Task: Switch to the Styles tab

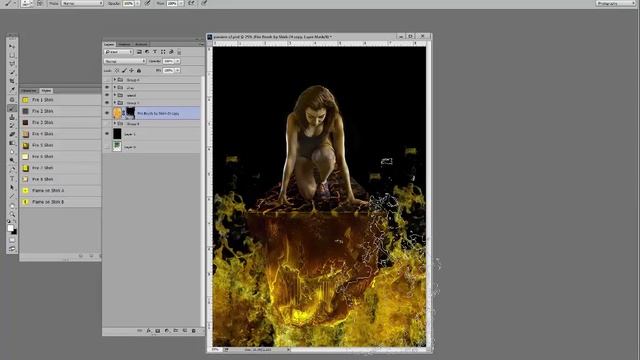Action: [x=46, y=91]
